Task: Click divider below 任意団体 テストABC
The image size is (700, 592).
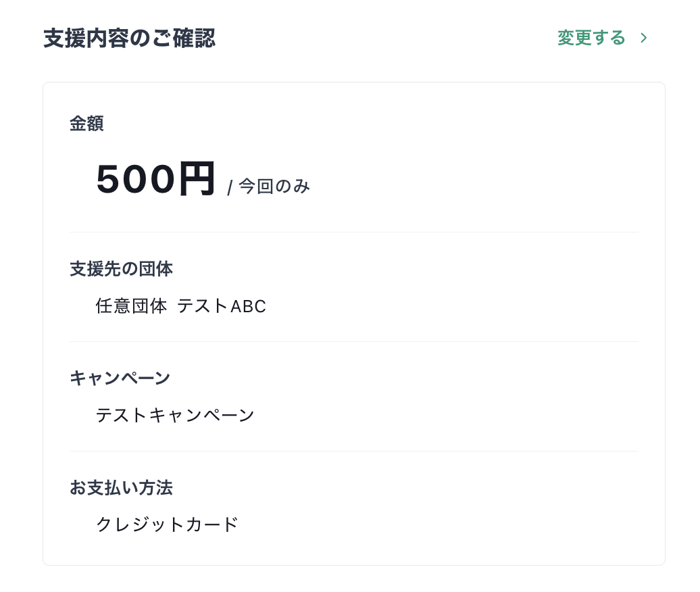Action: pos(354,341)
